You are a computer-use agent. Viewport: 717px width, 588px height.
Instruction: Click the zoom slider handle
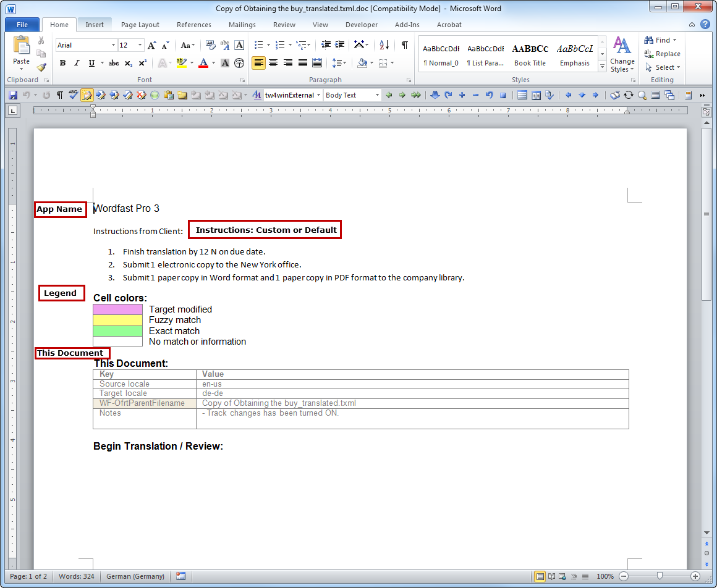tap(660, 576)
